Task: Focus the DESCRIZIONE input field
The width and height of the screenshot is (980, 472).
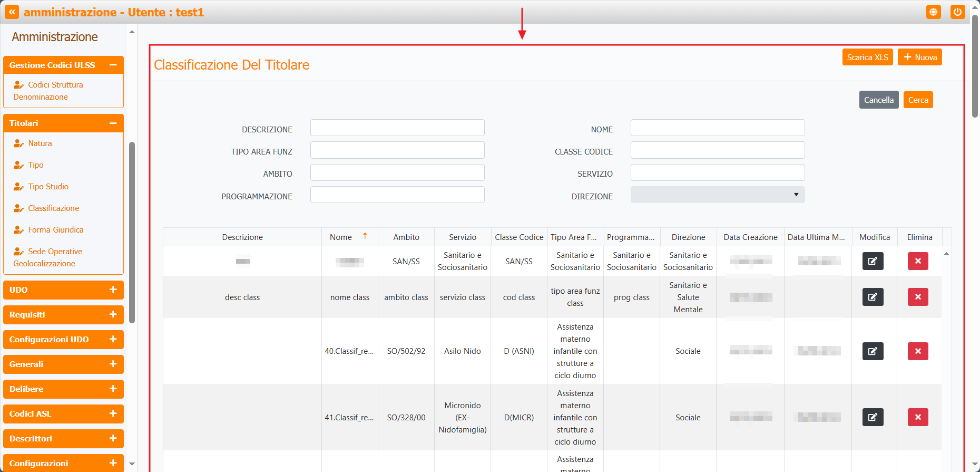Action: click(397, 128)
